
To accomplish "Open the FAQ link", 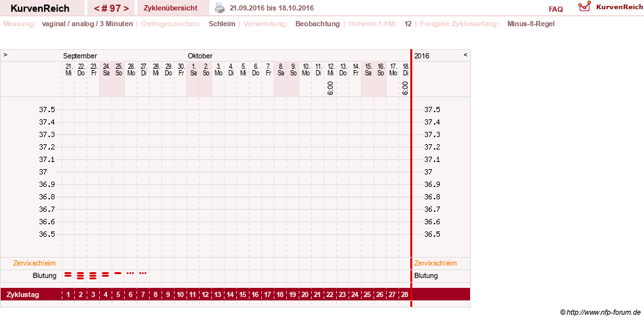I will [x=555, y=9].
